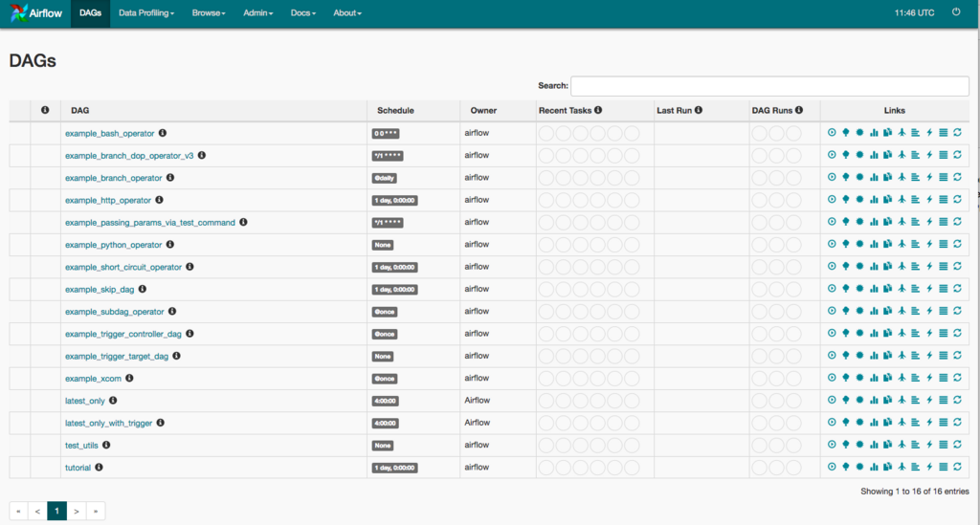This screenshot has width=980, height=525.
Task: Open Tree View for example_branch_dop_operator_v3
Action: click(846, 155)
